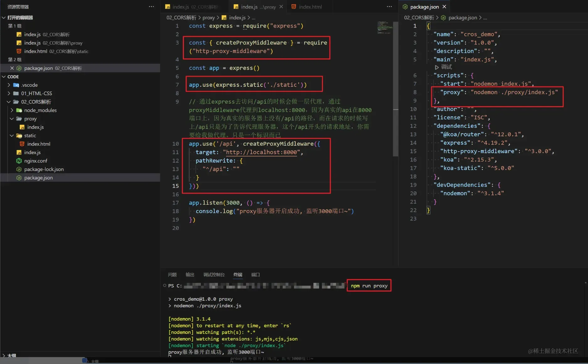The height and width of the screenshot is (364, 588).
Task: Close the index.js proxy editor tab
Action: click(x=281, y=7)
